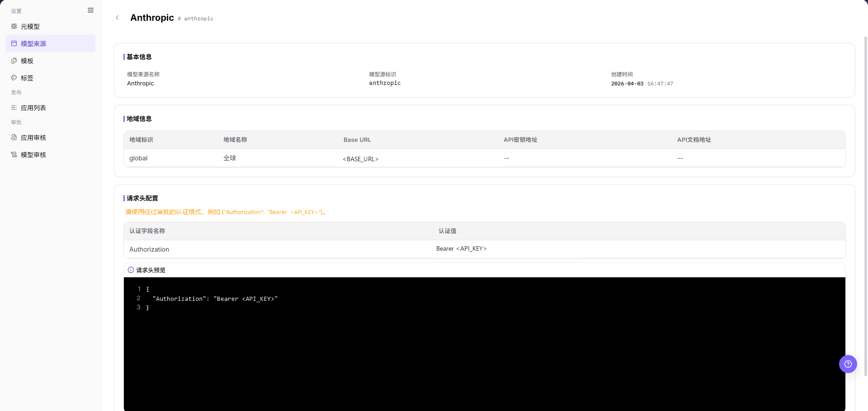Image resolution: width=868 pixels, height=411 pixels.
Task: Click the info icon beside 请求头预览
Action: [131, 270]
